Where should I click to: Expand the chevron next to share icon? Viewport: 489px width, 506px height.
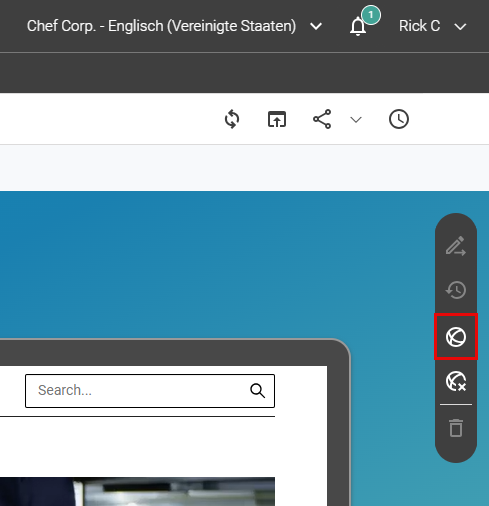(x=356, y=119)
